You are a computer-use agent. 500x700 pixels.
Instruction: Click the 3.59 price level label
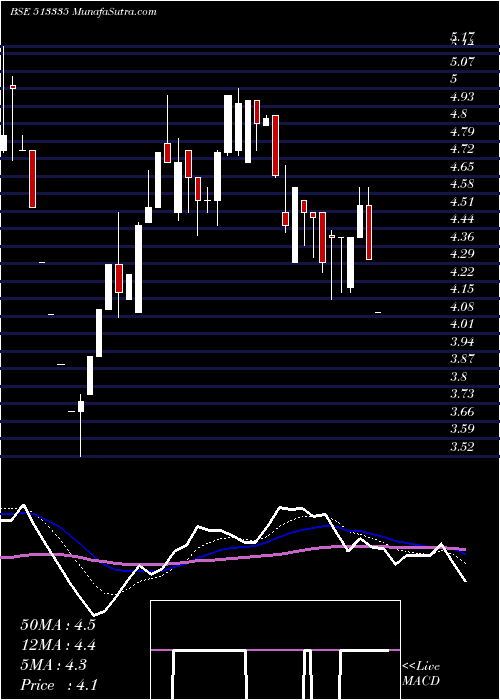pyautogui.click(x=462, y=429)
